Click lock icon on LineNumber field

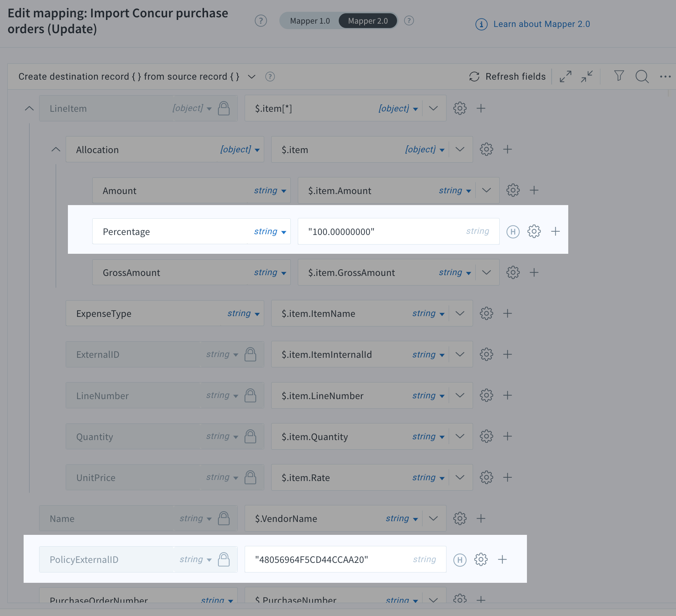click(250, 395)
